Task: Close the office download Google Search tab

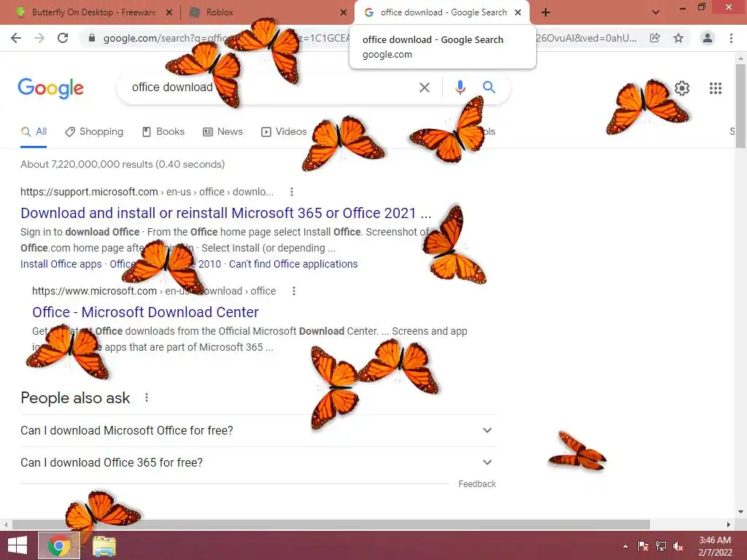Action: [x=518, y=12]
